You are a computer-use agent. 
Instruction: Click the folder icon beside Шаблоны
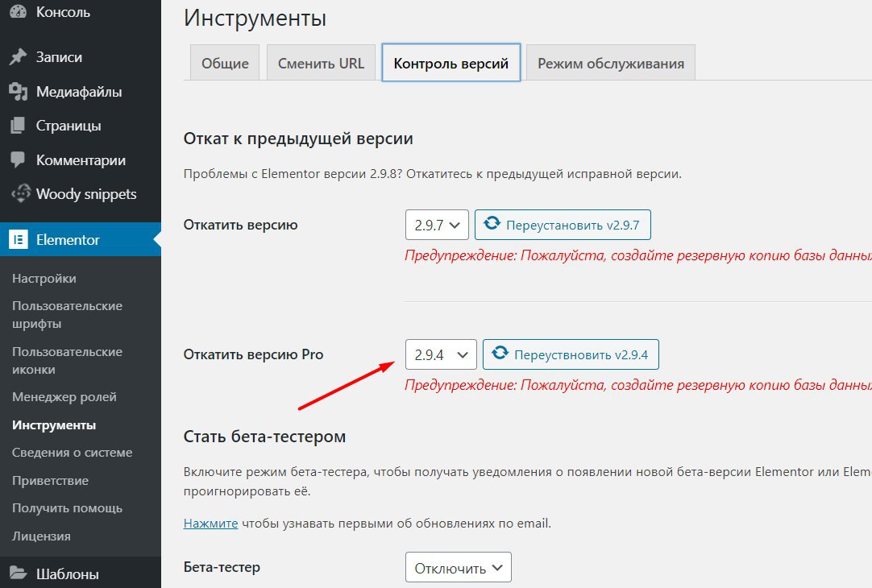(x=18, y=573)
